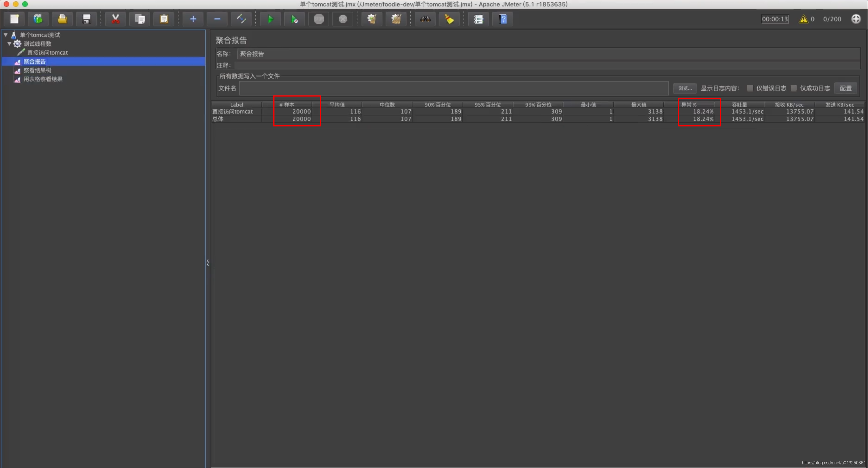The image size is (868, 468).
Task: Paste the clipboard element
Action: click(x=164, y=19)
